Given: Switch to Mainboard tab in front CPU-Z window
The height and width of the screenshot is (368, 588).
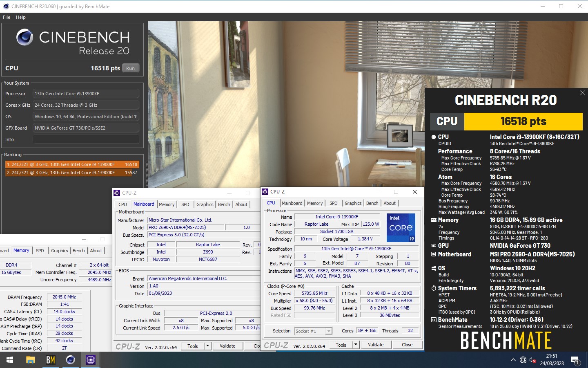Looking at the screenshot, I should pos(292,203).
